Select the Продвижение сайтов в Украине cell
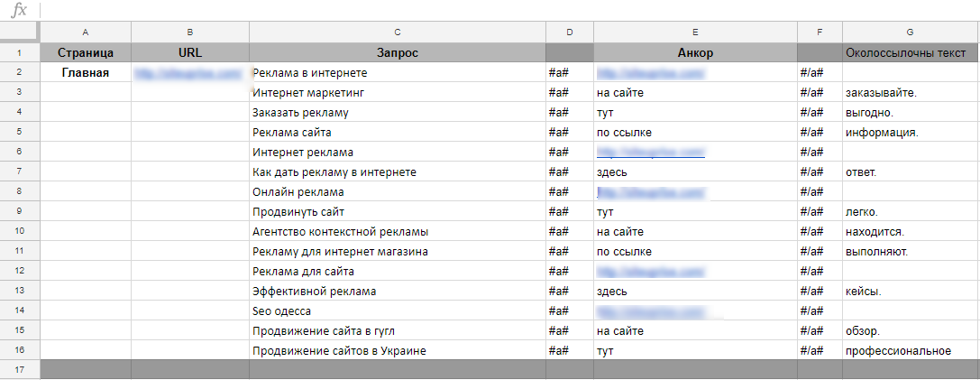 point(398,351)
